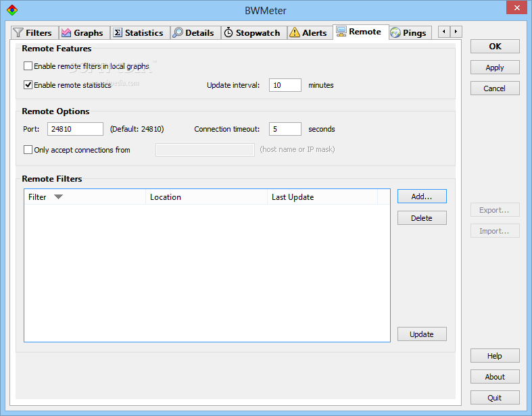Click the computer icon on Remote tab
Screen dimensions: 532x416
pyautogui.click(x=341, y=31)
